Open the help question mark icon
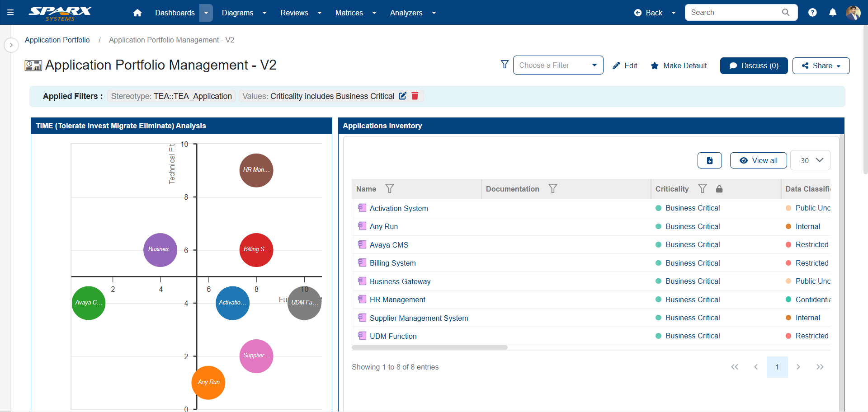 click(812, 13)
